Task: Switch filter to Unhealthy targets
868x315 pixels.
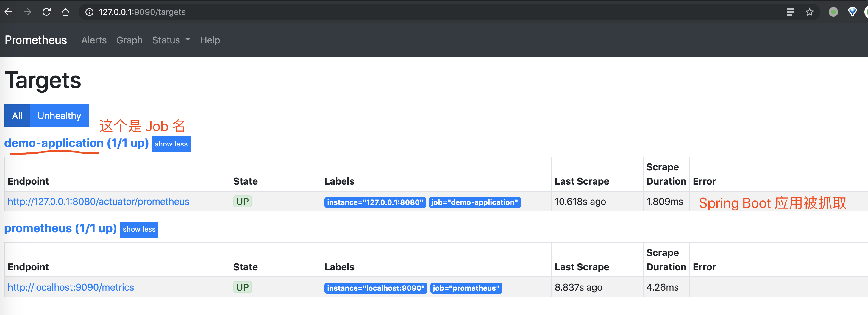Action: 59,116
